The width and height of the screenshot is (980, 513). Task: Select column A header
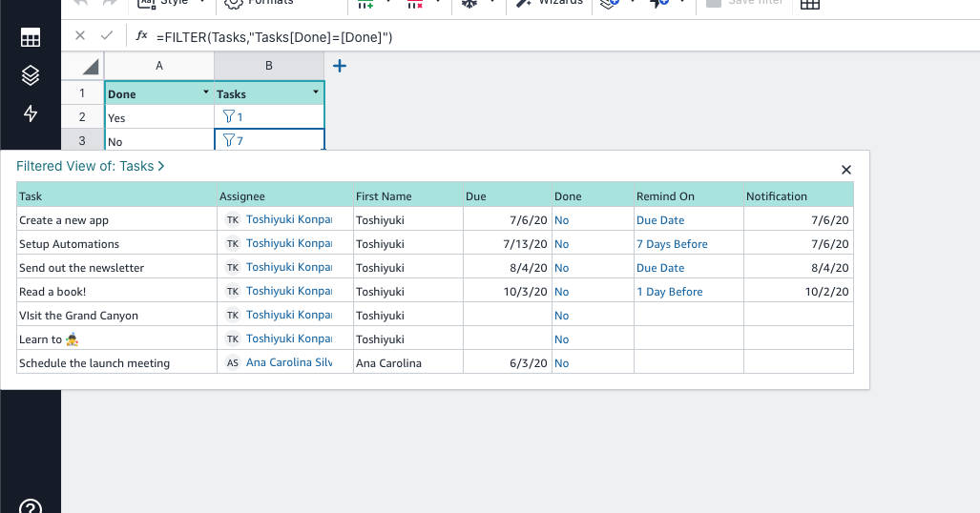pyautogui.click(x=159, y=66)
